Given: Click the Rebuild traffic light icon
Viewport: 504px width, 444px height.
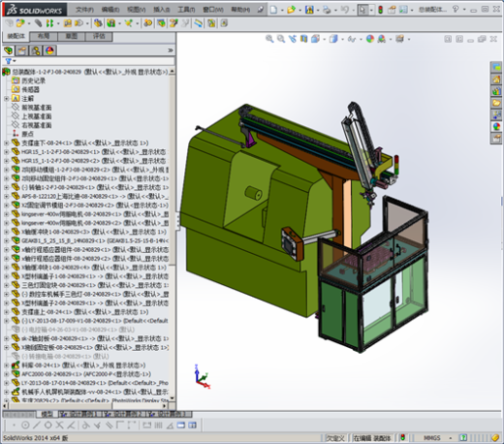Looking at the screenshot, I should (380, 10).
